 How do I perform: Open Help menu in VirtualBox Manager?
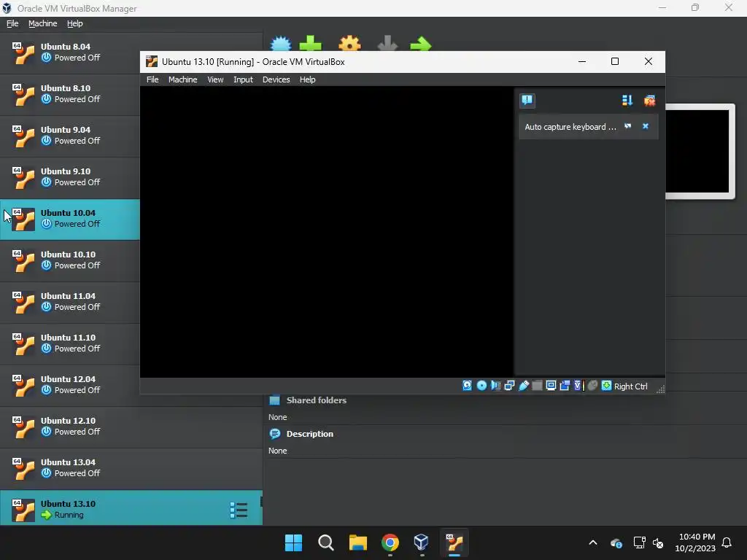click(74, 23)
